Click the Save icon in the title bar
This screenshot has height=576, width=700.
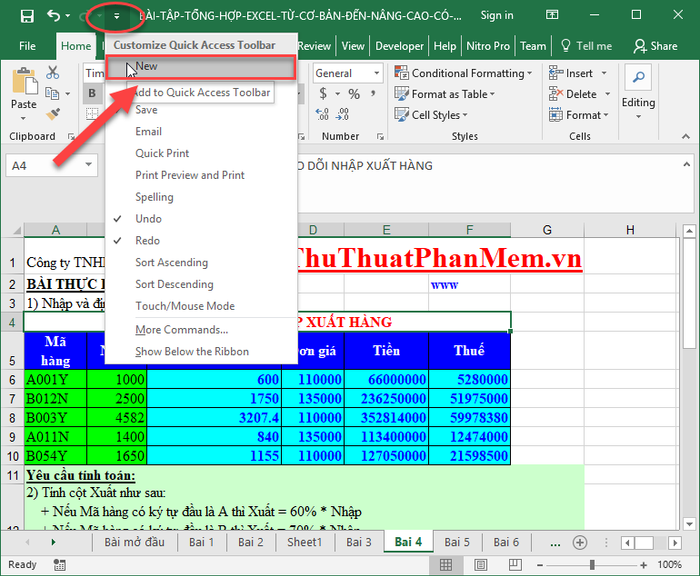point(27,16)
